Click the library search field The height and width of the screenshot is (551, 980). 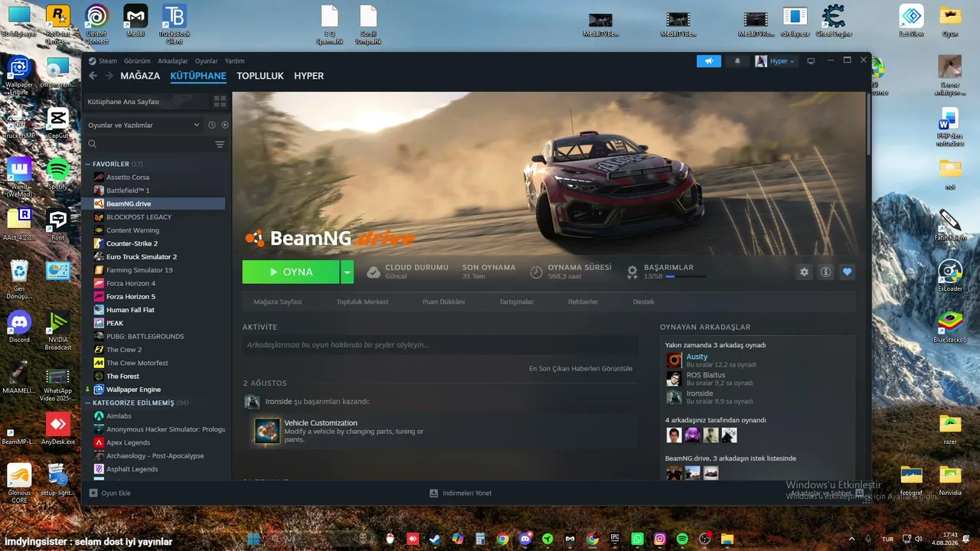pyautogui.click(x=149, y=144)
